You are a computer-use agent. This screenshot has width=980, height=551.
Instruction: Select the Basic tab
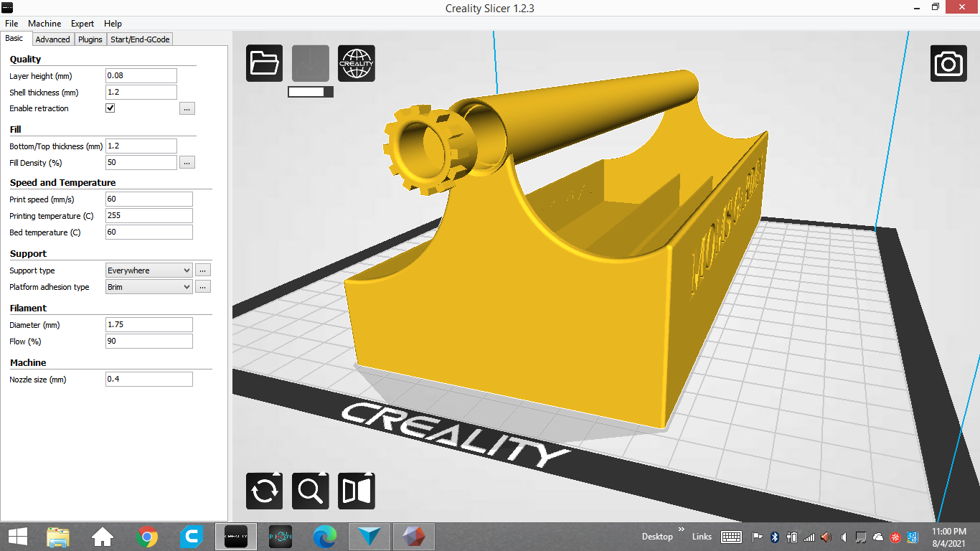pyautogui.click(x=14, y=39)
